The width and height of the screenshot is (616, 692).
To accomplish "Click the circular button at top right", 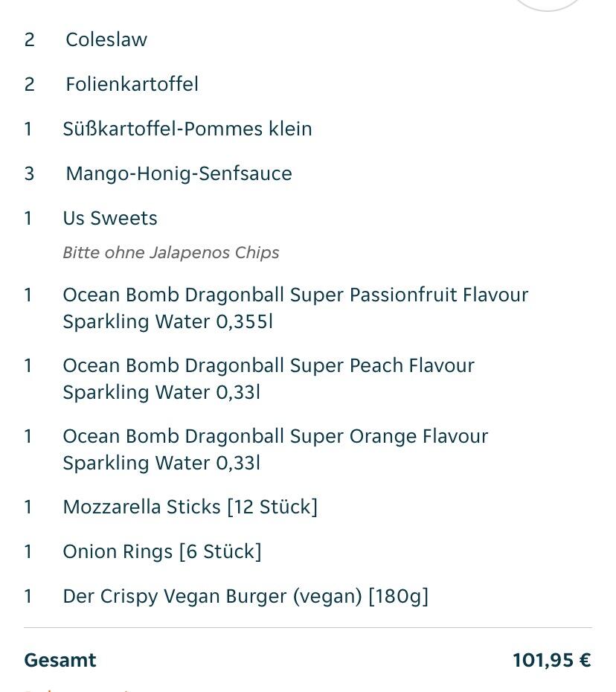I will pos(547,4).
